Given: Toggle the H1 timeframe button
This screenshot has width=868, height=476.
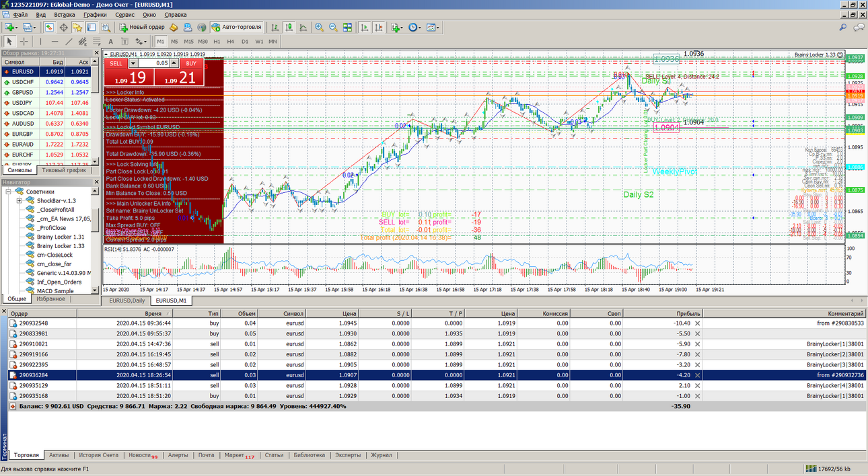Looking at the screenshot, I should click(x=217, y=42).
